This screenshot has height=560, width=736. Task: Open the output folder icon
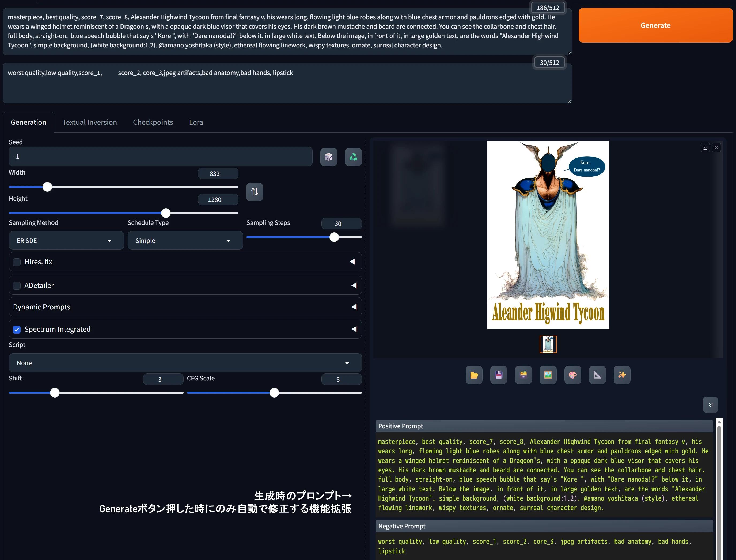[x=474, y=375]
